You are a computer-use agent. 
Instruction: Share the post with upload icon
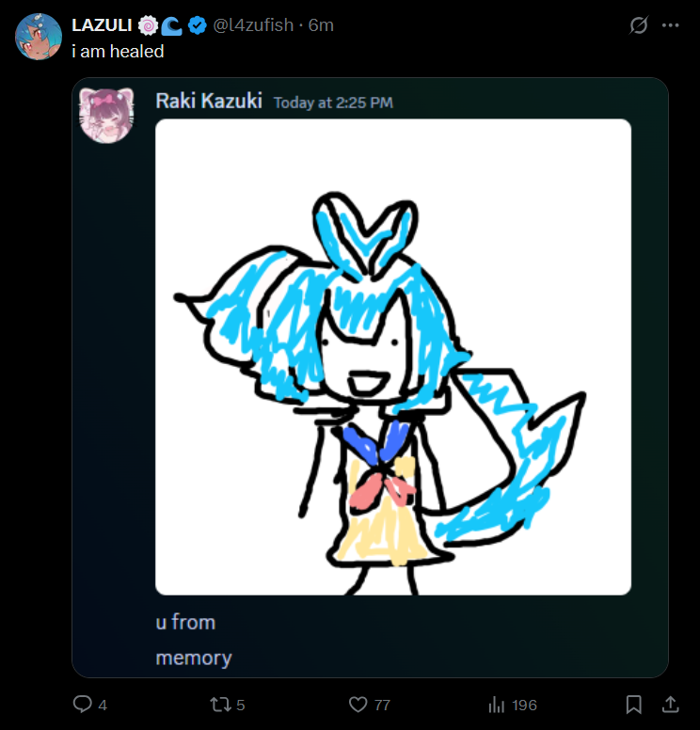point(670,705)
